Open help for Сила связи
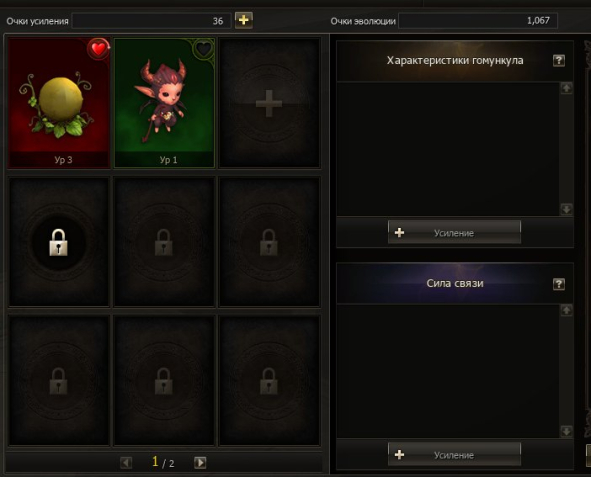 [559, 284]
